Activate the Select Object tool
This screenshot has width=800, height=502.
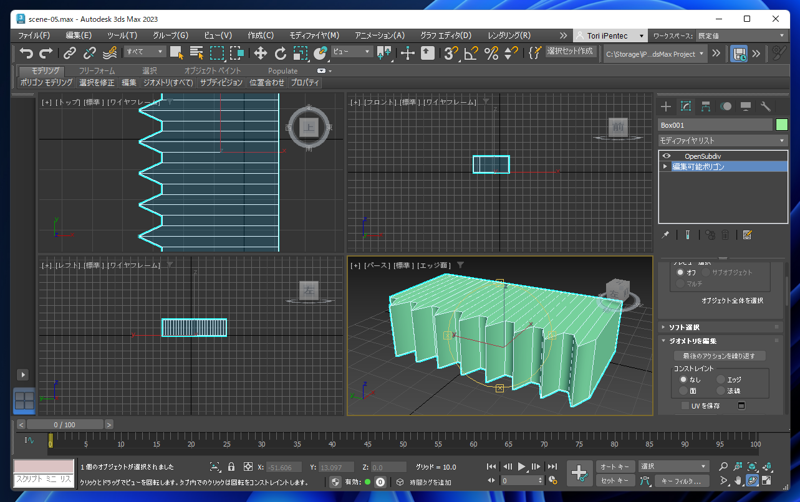click(x=177, y=53)
